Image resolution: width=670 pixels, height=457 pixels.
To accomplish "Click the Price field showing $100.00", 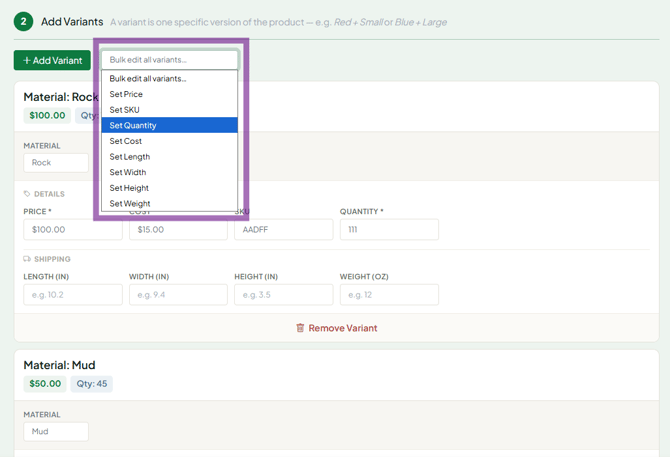I will pyautogui.click(x=73, y=229).
